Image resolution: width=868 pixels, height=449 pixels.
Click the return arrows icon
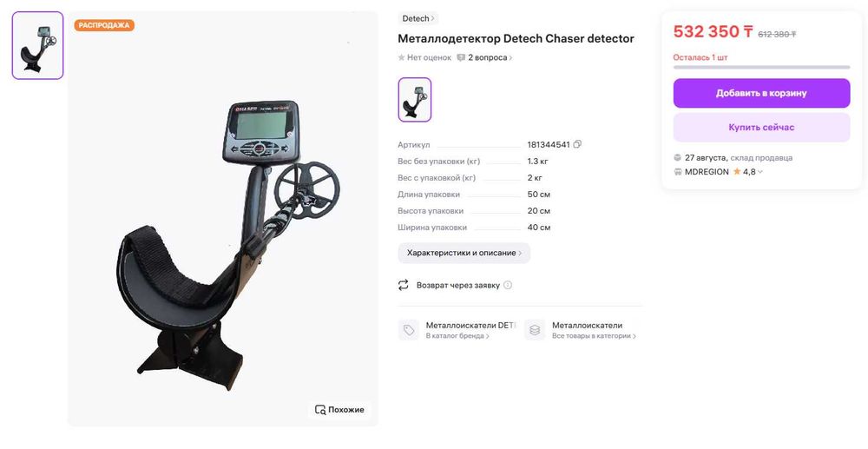[x=403, y=285]
